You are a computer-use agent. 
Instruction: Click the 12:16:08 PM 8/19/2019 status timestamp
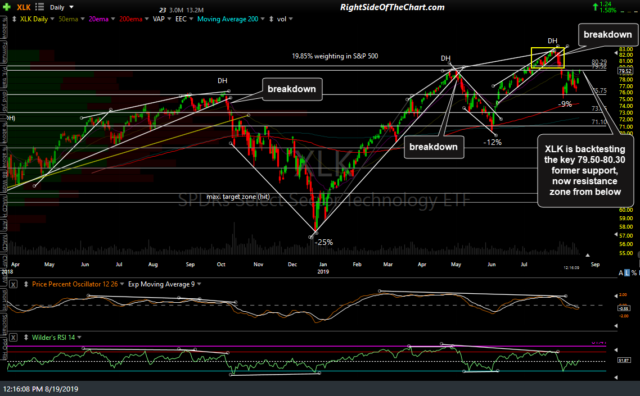40,389
